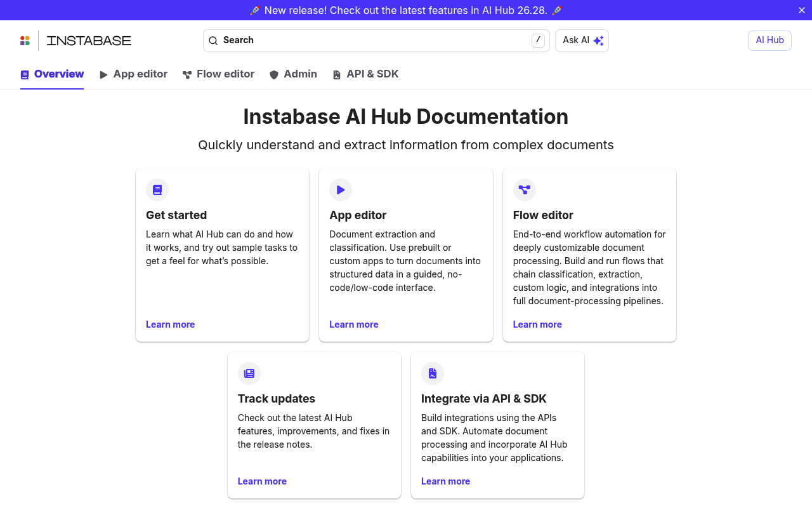
Task: Click the Instabase AI Hub Documentation heading
Action: 406,117
